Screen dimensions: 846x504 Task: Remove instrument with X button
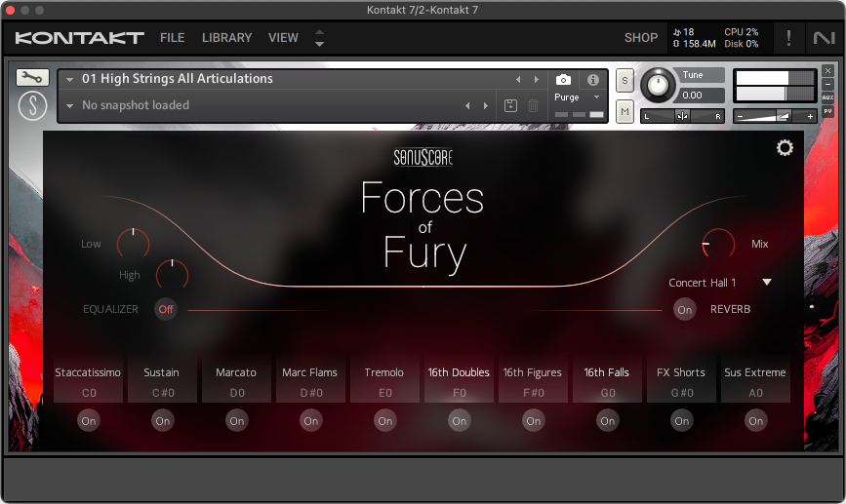pos(827,70)
